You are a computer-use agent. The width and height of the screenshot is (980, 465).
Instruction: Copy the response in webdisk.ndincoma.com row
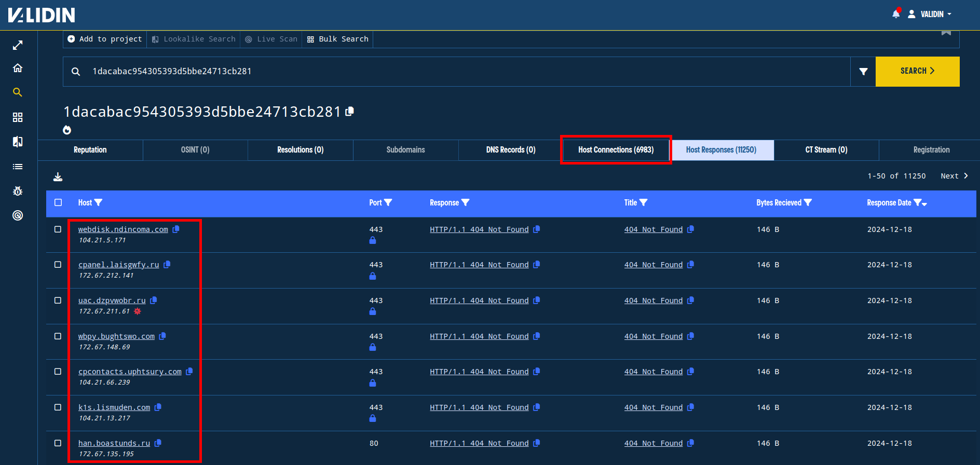point(537,229)
